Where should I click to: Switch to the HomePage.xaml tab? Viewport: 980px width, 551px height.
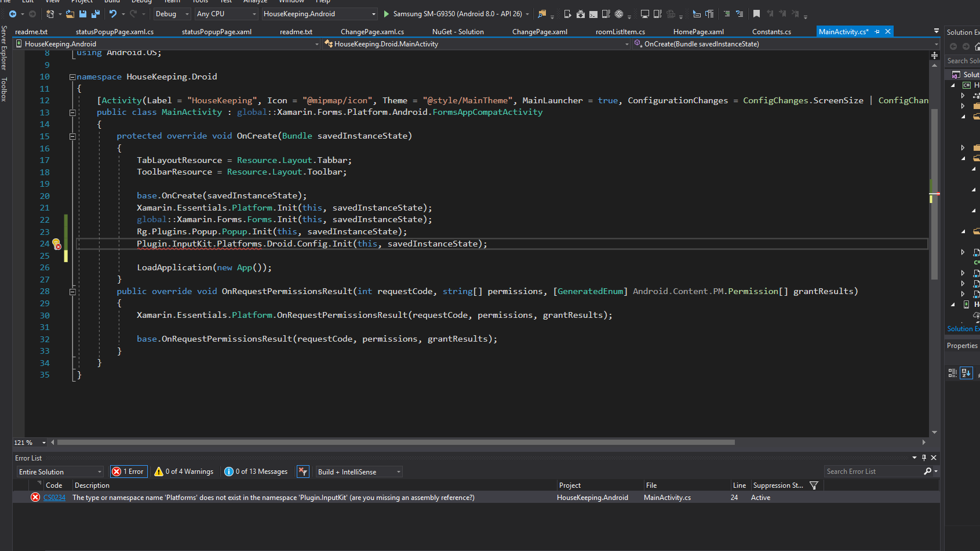(699, 31)
